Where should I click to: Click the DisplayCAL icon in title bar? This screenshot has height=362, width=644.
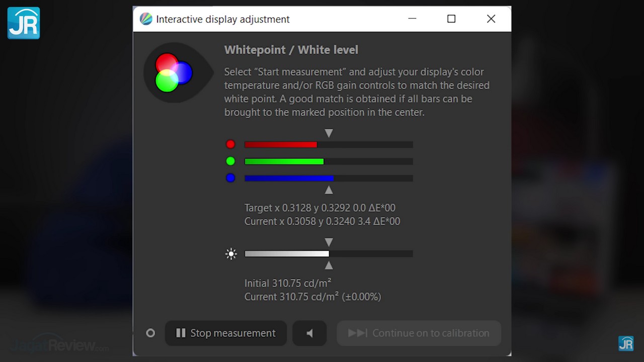[146, 19]
